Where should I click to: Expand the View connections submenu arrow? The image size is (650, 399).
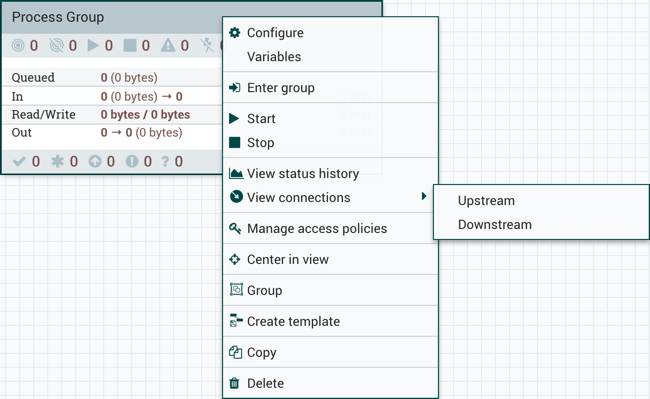click(x=424, y=196)
